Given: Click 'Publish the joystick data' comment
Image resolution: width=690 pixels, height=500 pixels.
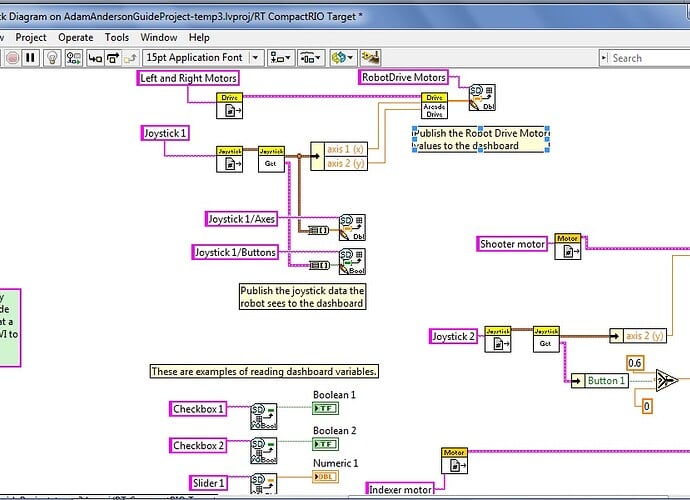Looking at the screenshot, I should pos(302,297).
